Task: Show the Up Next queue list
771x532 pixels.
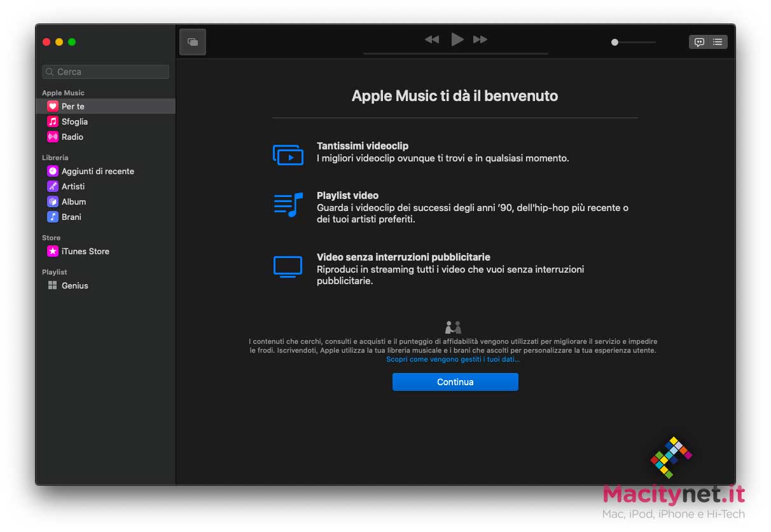Action: point(718,42)
